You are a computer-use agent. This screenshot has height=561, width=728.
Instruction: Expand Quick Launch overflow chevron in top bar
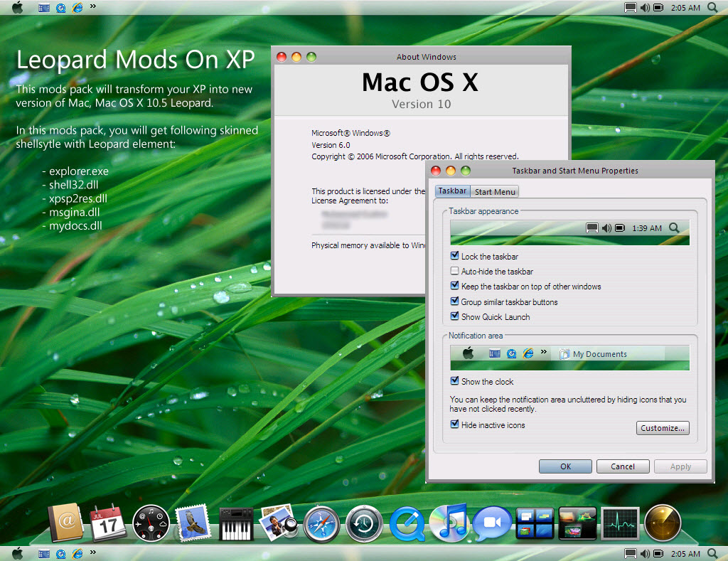tap(93, 6)
